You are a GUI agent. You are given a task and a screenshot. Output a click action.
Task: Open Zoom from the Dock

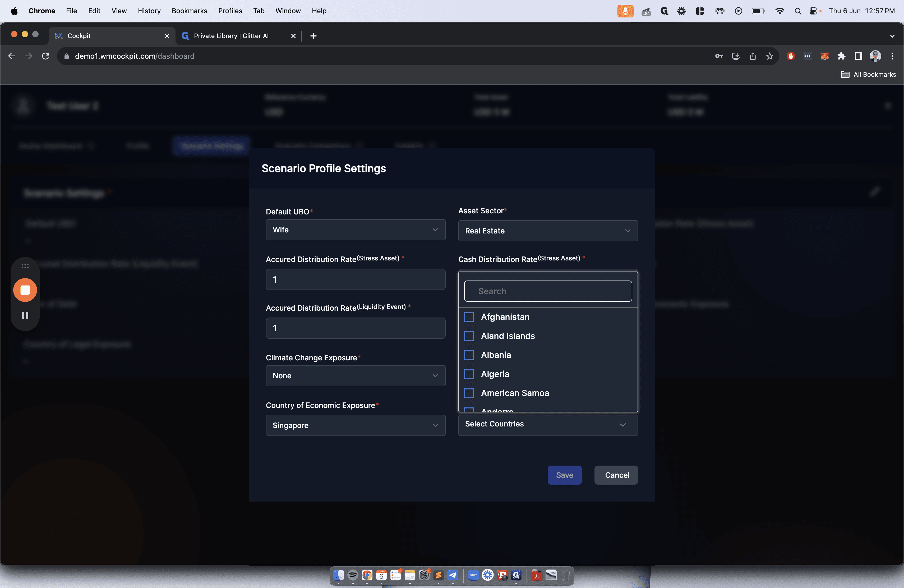click(x=473, y=575)
